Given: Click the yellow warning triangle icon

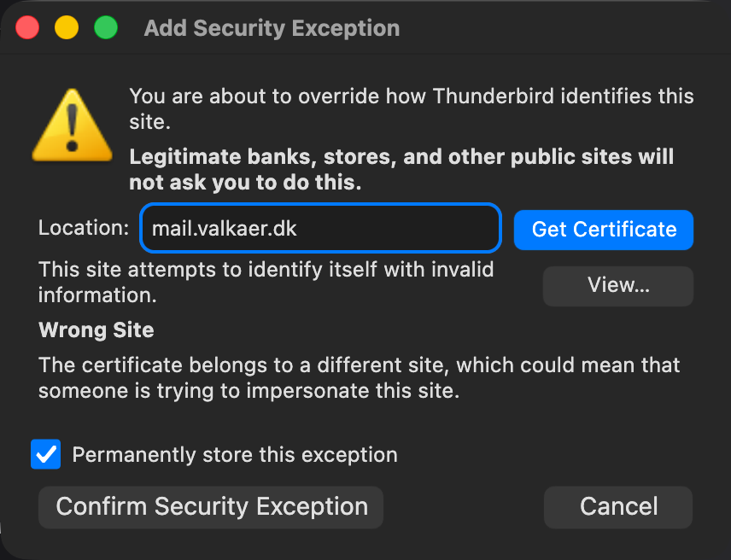Looking at the screenshot, I should click(72, 125).
